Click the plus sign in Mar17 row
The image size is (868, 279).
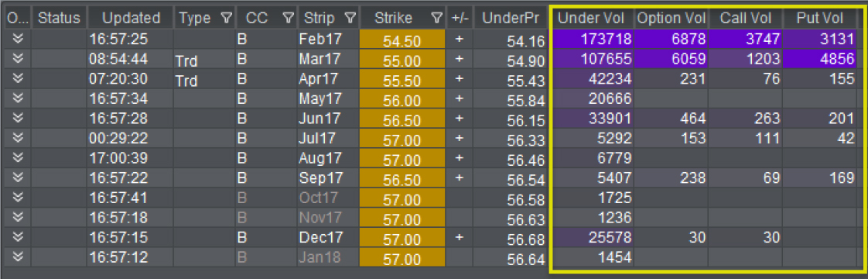click(459, 59)
